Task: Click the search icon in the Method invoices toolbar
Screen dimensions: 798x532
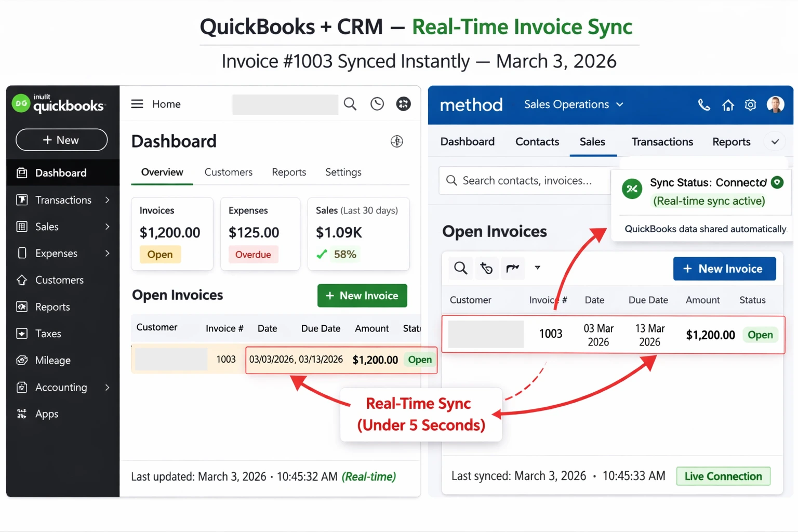Action: (460, 268)
